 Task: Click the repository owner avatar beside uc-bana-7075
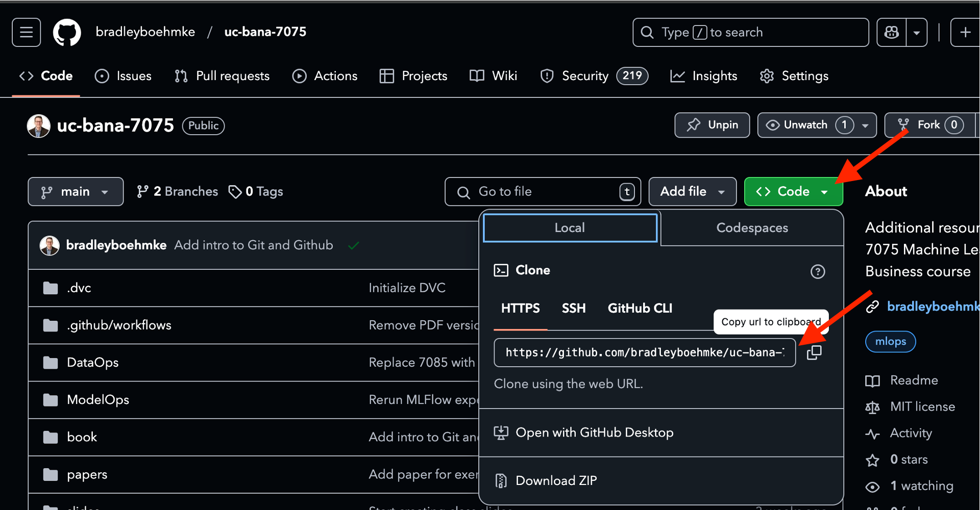point(39,126)
